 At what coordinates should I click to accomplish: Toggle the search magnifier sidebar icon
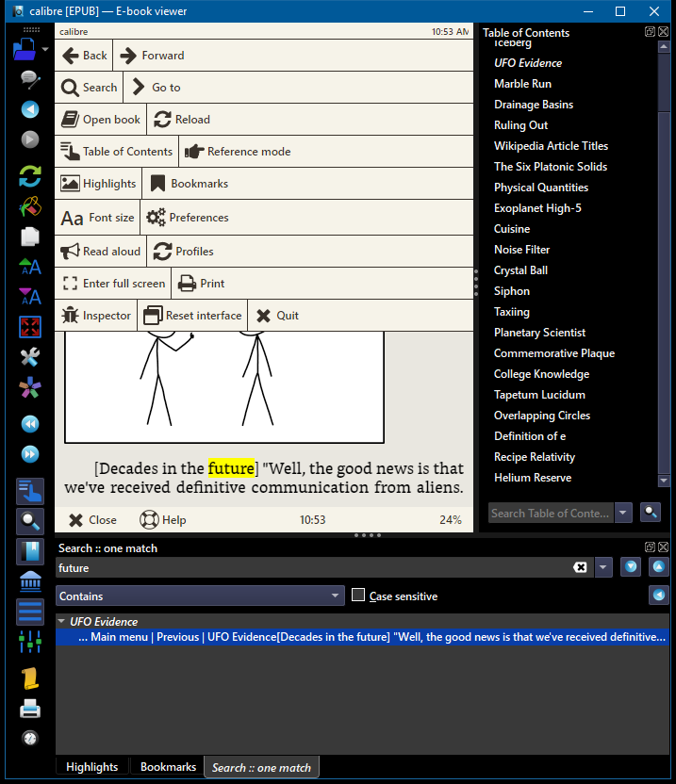click(x=30, y=521)
